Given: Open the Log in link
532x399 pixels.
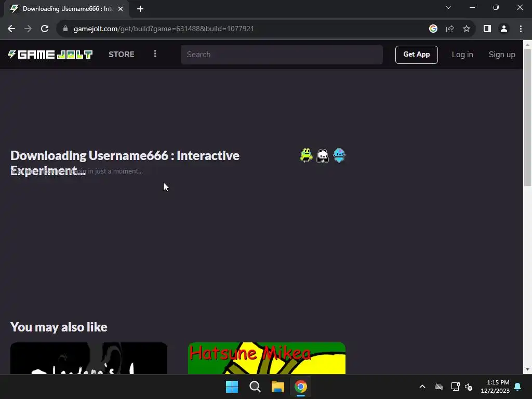Looking at the screenshot, I should pyautogui.click(x=462, y=55).
